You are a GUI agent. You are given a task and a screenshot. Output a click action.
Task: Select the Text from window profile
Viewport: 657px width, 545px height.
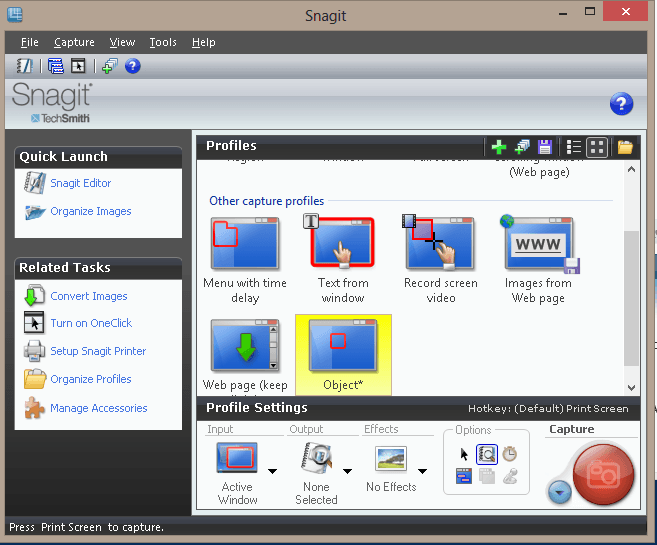coord(343,259)
